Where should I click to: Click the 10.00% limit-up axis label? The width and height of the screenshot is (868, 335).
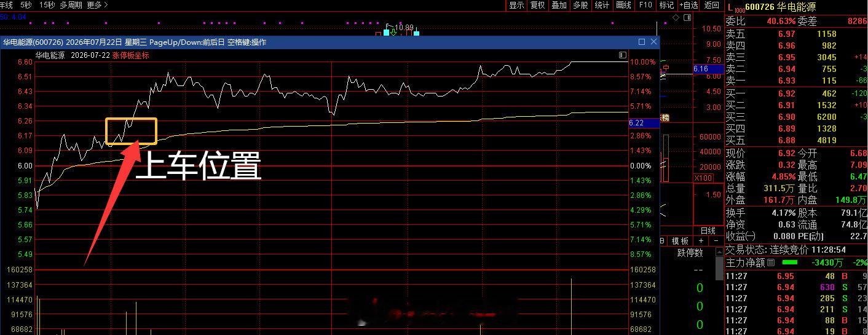pos(644,62)
